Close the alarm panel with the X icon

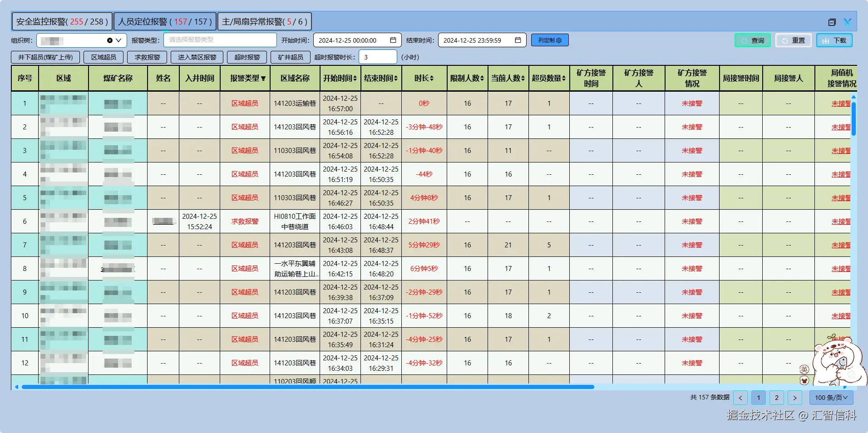tap(847, 22)
